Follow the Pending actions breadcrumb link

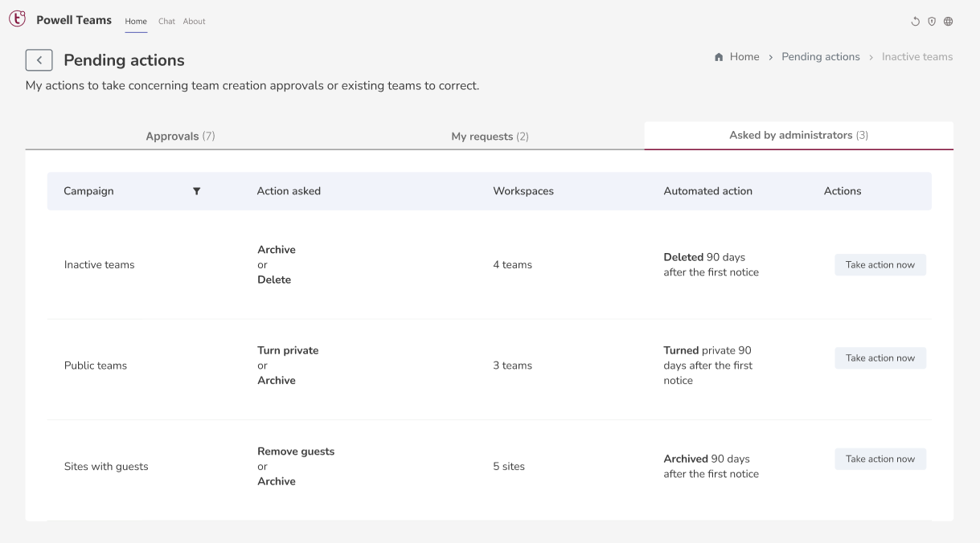coord(821,57)
